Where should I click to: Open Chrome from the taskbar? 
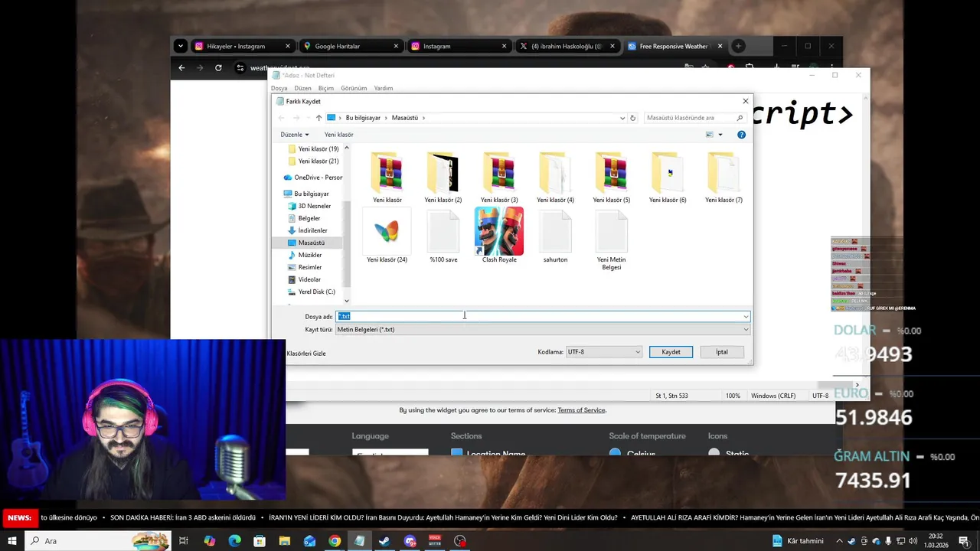(x=335, y=541)
